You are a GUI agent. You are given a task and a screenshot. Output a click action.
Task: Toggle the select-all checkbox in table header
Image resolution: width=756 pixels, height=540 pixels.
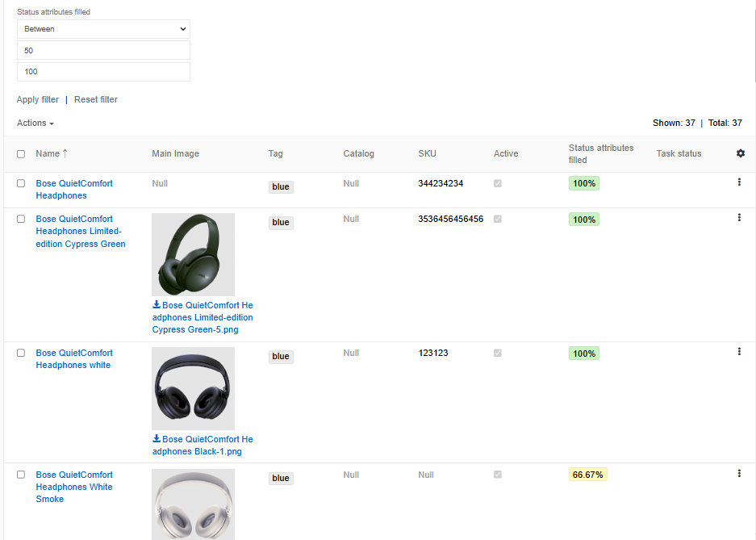click(x=20, y=153)
